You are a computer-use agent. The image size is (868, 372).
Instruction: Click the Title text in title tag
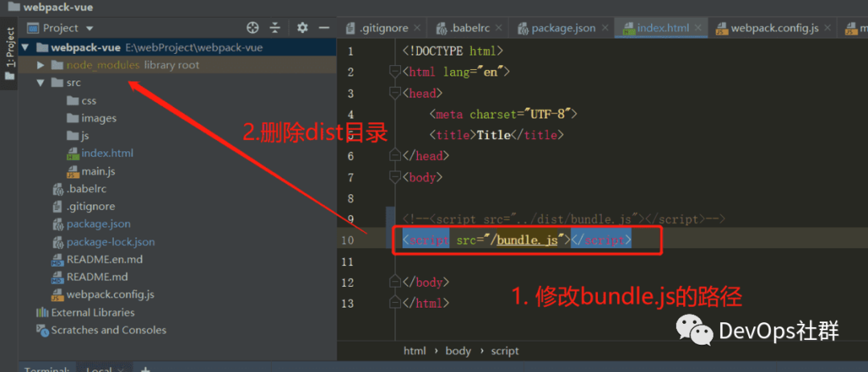[x=493, y=135]
